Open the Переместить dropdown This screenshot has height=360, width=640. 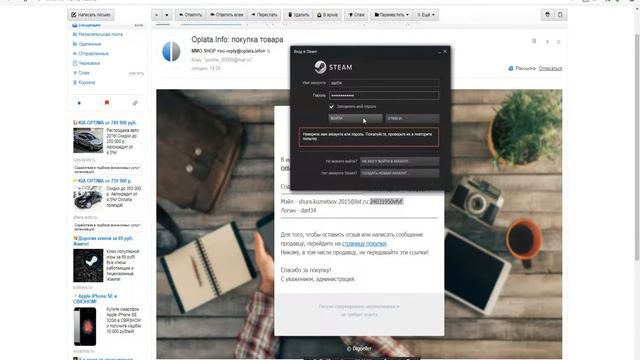[391, 15]
